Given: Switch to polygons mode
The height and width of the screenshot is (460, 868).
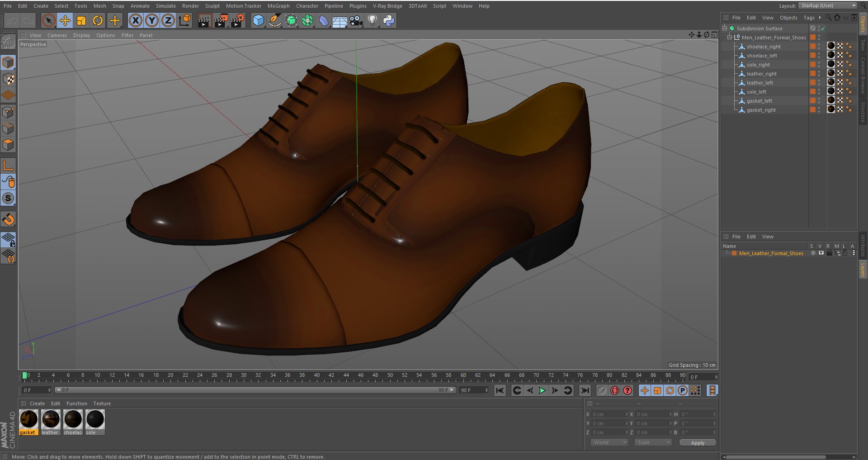Looking at the screenshot, I should (x=8, y=145).
